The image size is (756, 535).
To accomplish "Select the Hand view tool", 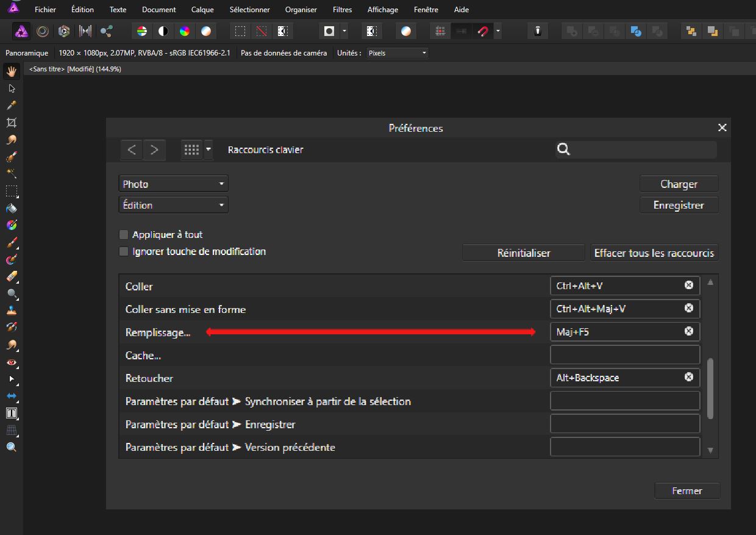I will [12, 71].
